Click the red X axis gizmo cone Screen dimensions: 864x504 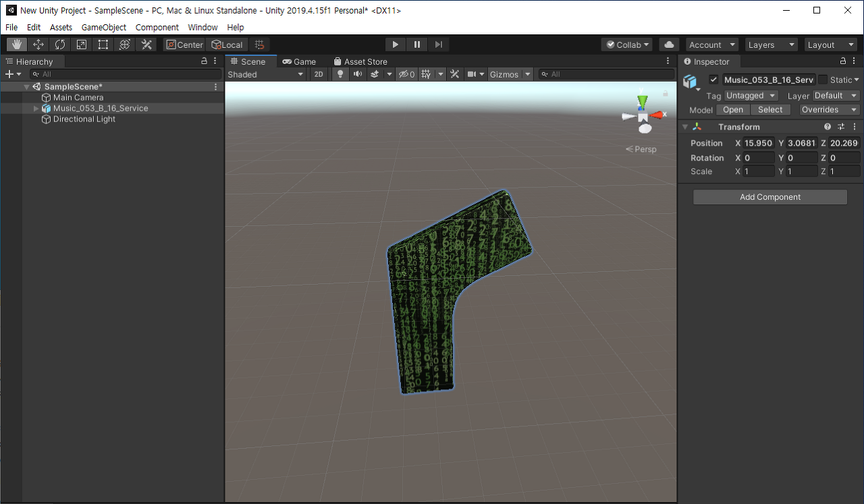pos(657,115)
